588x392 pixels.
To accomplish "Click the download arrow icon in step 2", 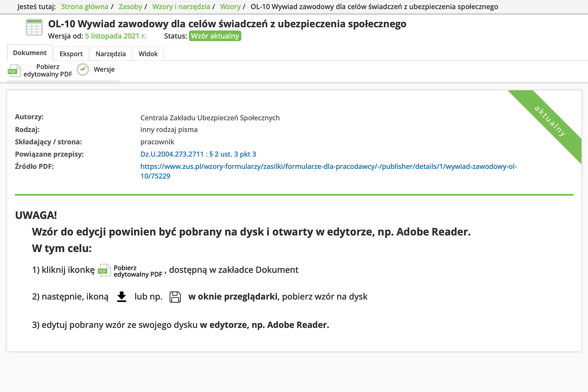I will pyautogui.click(x=122, y=296).
